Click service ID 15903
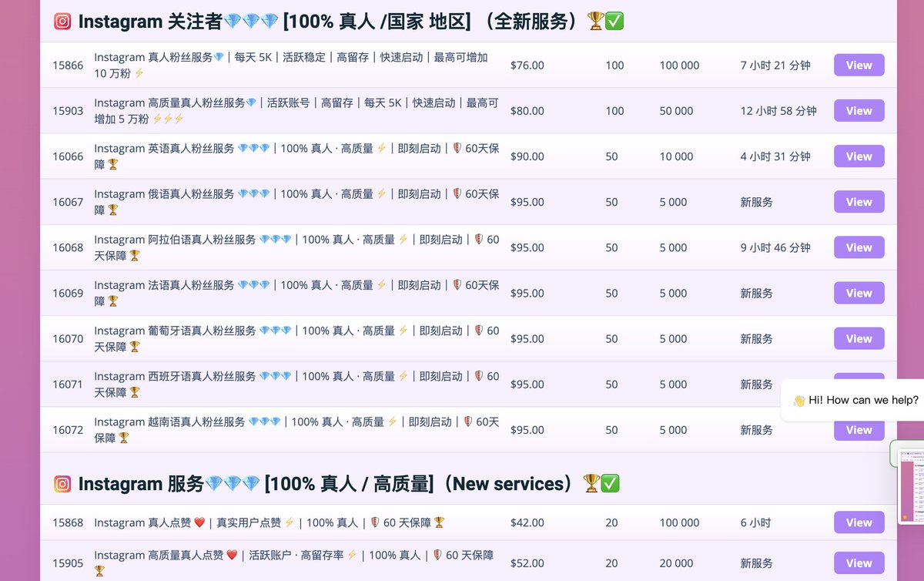The width and height of the screenshot is (924, 581). (68, 111)
